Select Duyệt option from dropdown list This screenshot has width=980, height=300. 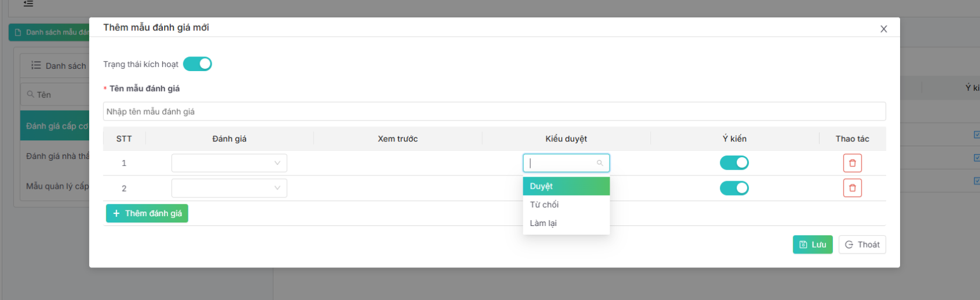click(x=566, y=186)
